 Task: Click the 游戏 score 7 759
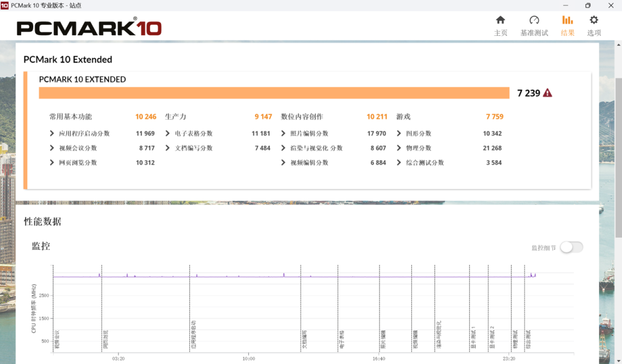click(495, 116)
